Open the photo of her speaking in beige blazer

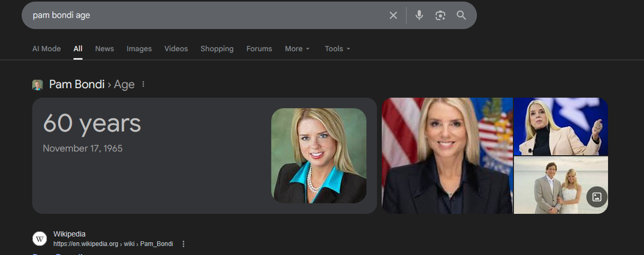561,126
